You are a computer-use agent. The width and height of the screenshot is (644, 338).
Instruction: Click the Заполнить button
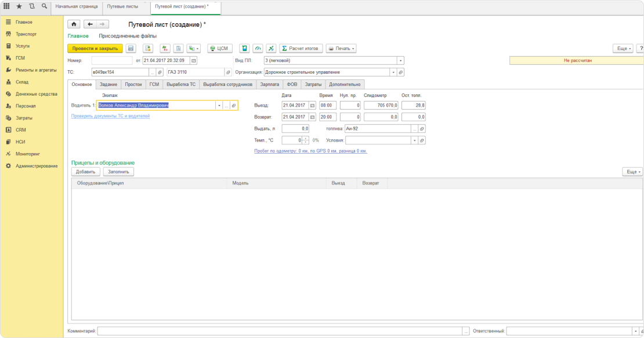118,172
